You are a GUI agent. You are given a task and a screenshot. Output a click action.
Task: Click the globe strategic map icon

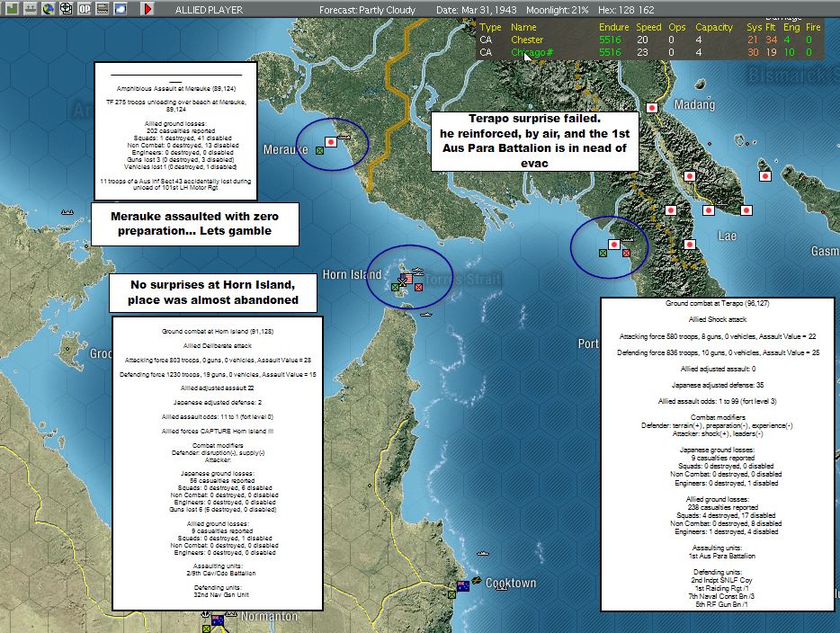pos(49,9)
